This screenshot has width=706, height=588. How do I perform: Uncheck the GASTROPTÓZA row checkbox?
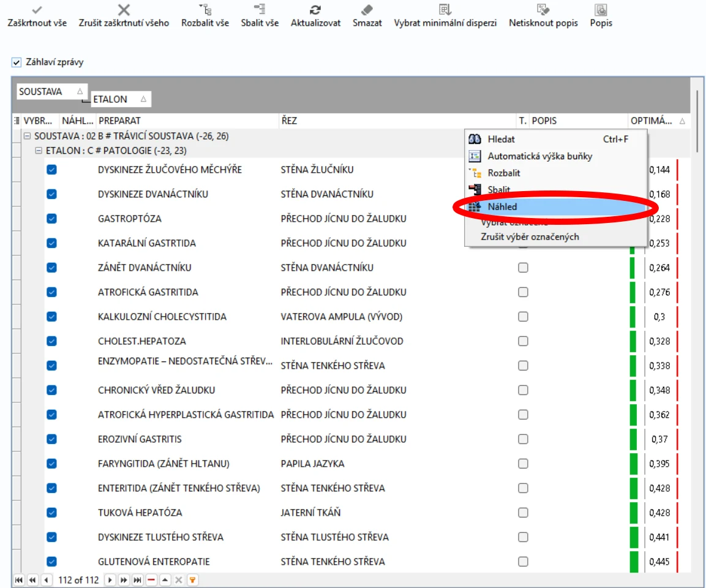(x=52, y=219)
